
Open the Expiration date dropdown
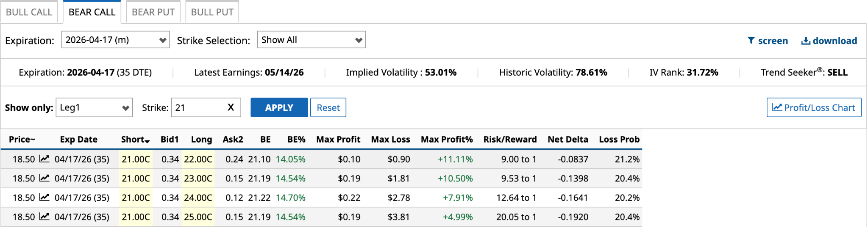click(x=115, y=40)
